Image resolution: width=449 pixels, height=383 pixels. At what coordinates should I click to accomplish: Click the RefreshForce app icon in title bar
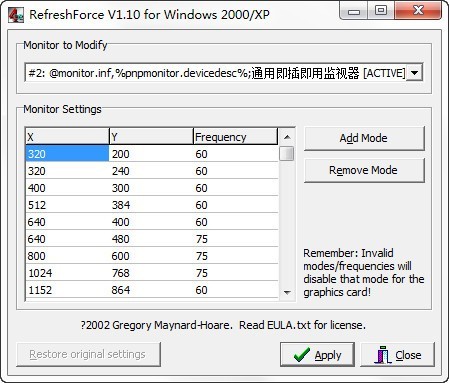pyautogui.click(x=16, y=15)
